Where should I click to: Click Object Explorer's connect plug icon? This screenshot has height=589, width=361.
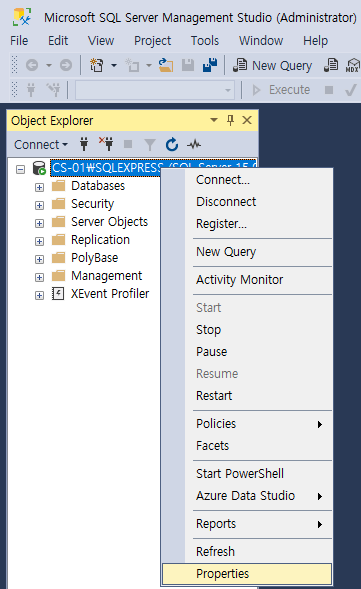84,144
